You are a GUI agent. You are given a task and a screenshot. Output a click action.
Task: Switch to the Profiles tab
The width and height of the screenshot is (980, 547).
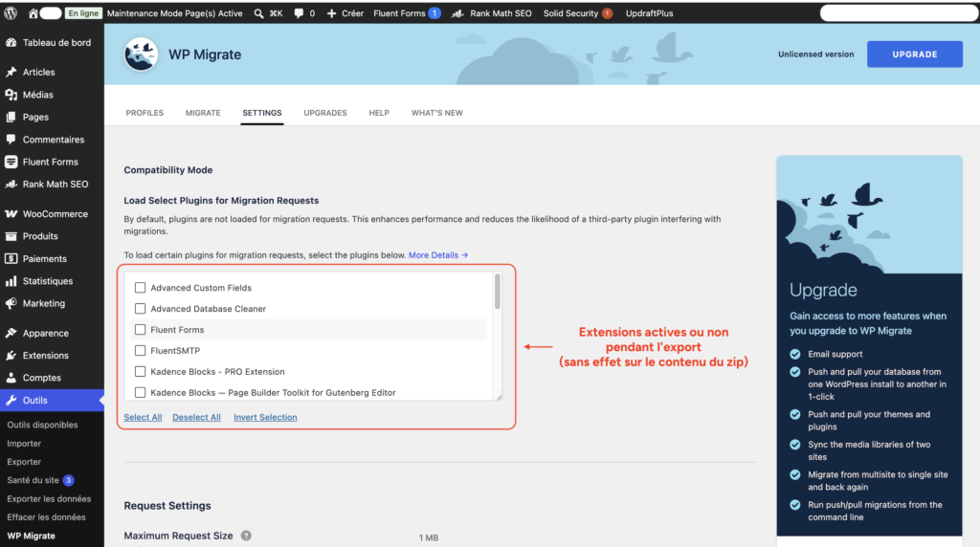(145, 113)
